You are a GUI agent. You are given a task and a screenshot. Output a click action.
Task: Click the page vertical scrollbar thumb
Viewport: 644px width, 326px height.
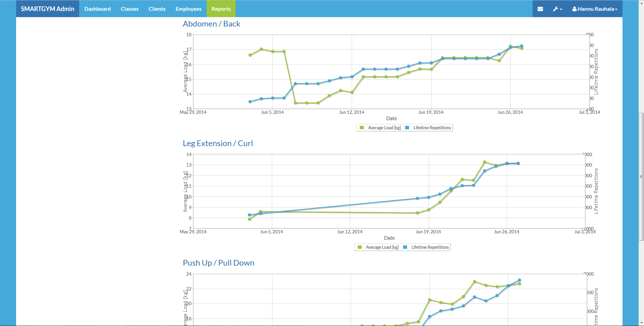[x=641, y=177]
